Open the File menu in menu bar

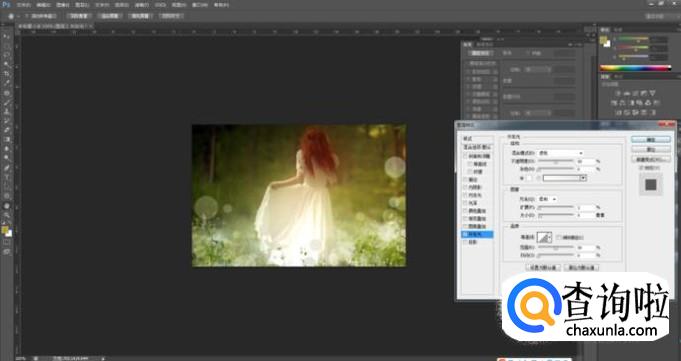(x=23, y=5)
